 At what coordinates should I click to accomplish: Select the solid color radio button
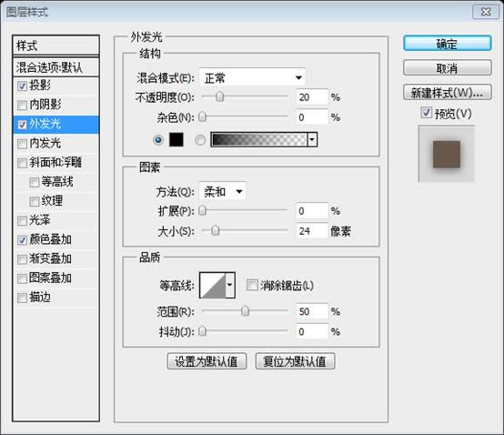[x=157, y=140]
